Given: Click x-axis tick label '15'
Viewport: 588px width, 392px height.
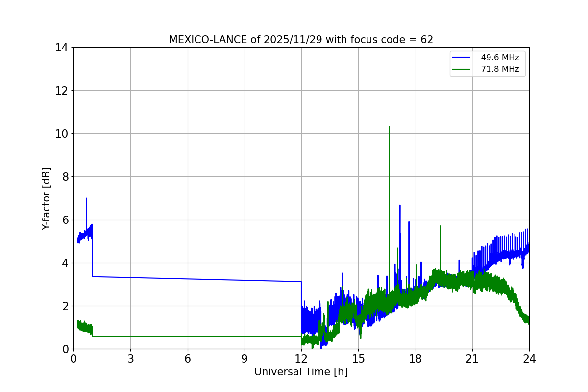Looking at the screenshot, I should click(358, 359).
